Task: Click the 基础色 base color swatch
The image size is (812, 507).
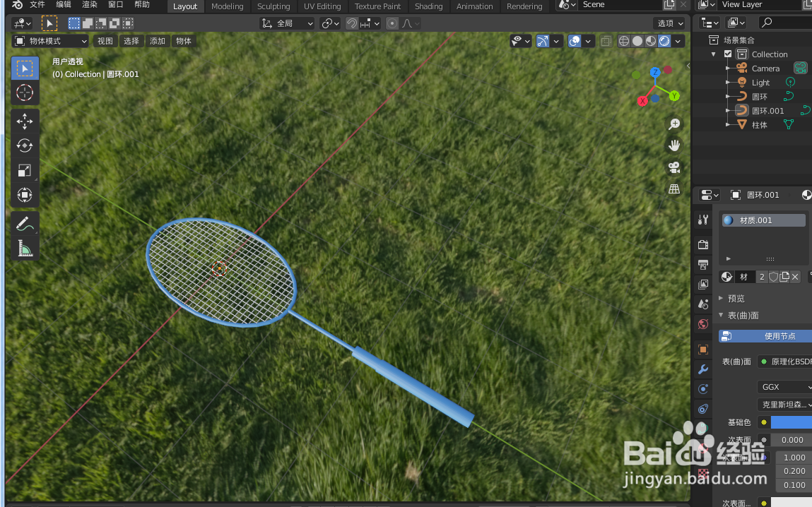Action: tap(792, 422)
